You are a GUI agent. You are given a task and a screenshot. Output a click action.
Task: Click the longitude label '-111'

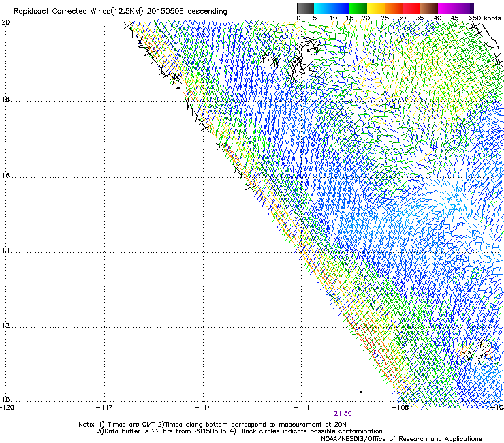302,408
